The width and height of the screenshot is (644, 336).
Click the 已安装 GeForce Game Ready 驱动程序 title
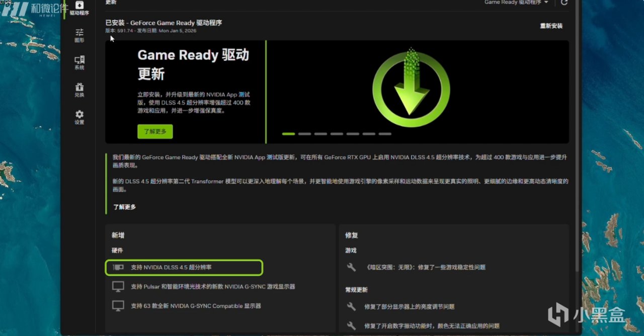click(164, 23)
